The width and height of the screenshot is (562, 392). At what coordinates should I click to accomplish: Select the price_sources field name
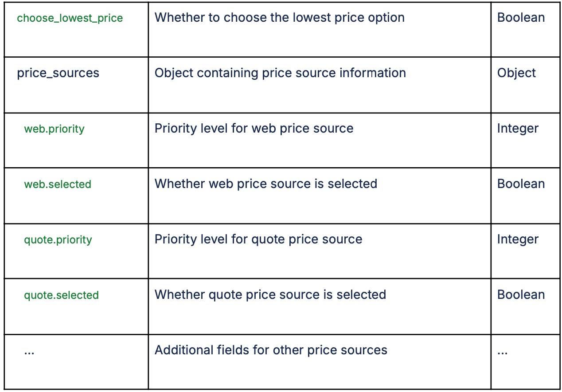(58, 73)
